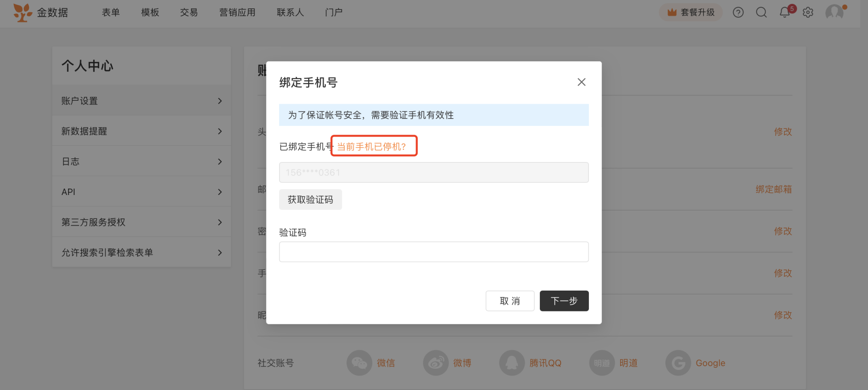The image size is (868, 390).
Task: Click the 金数据 logo icon
Action: tap(23, 13)
